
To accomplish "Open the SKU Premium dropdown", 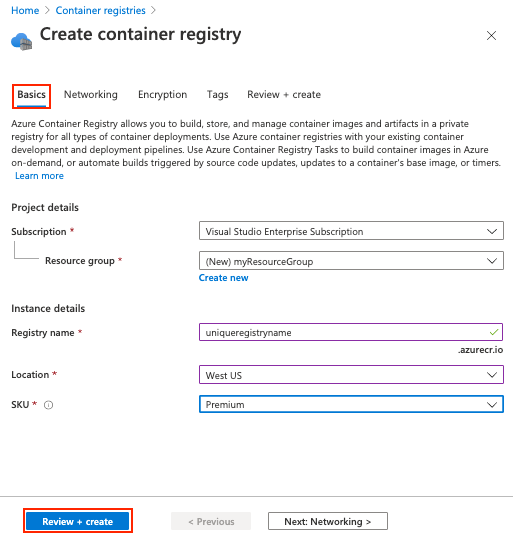I will [x=351, y=404].
